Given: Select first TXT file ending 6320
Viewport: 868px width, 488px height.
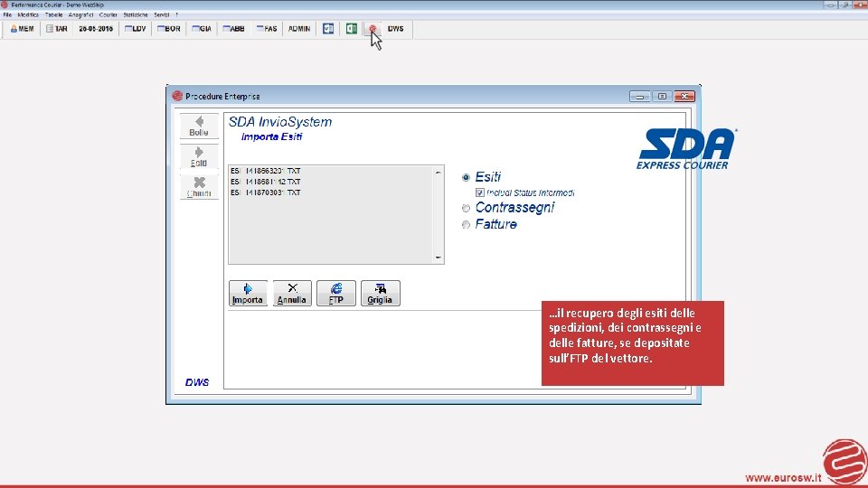Looking at the screenshot, I should 265,171.
